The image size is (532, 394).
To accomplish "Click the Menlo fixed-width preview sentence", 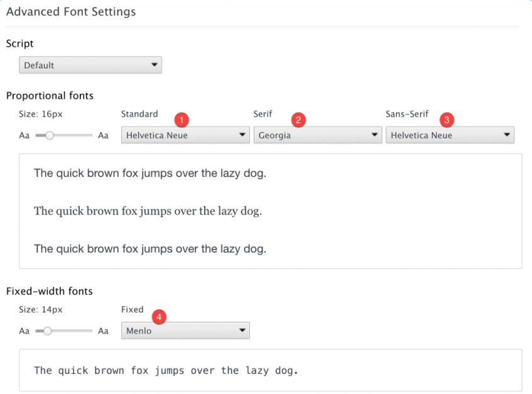I will (166, 370).
